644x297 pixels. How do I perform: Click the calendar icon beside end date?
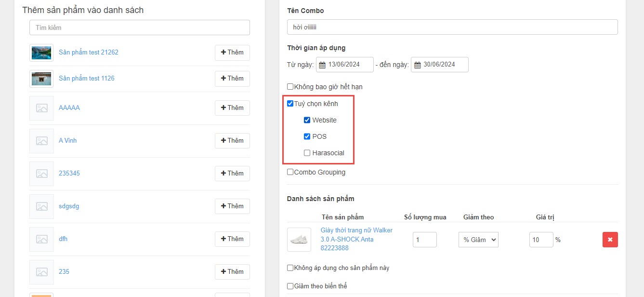click(417, 65)
